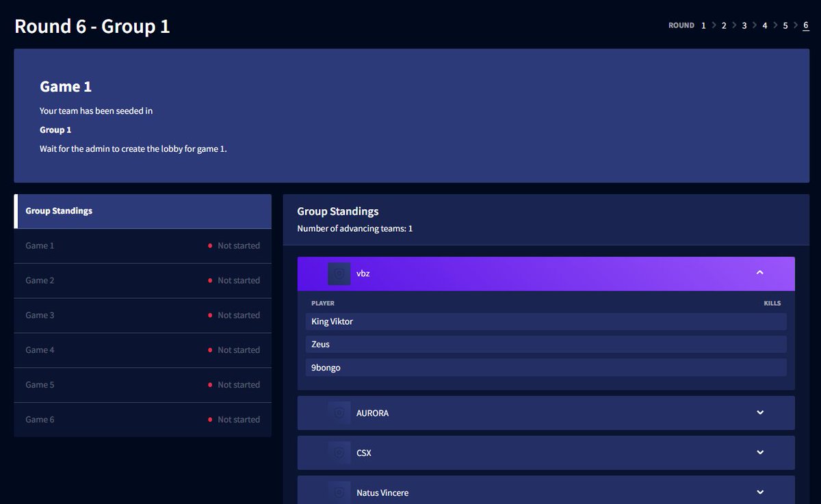Click Game 1 Not started status
The image size is (821, 504).
tap(233, 246)
